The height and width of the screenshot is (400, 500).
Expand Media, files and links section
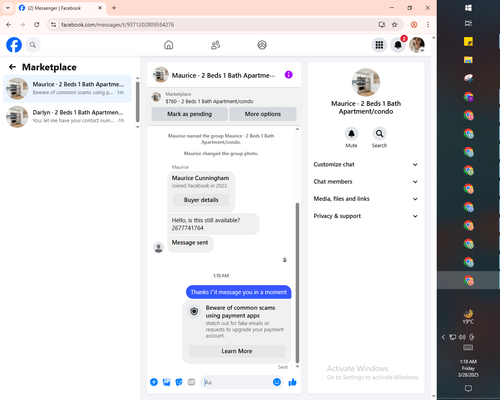click(366, 199)
